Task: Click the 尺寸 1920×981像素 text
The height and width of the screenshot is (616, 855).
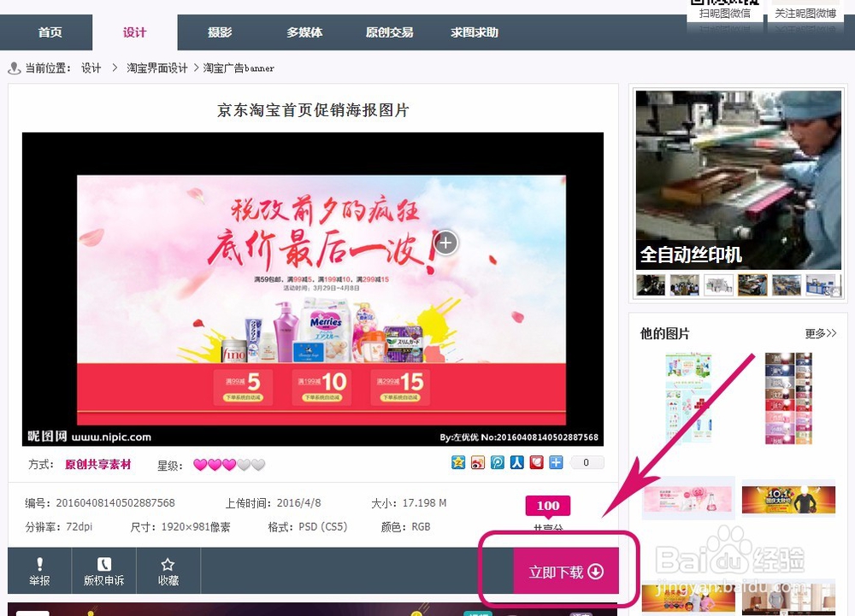Action: (x=180, y=526)
